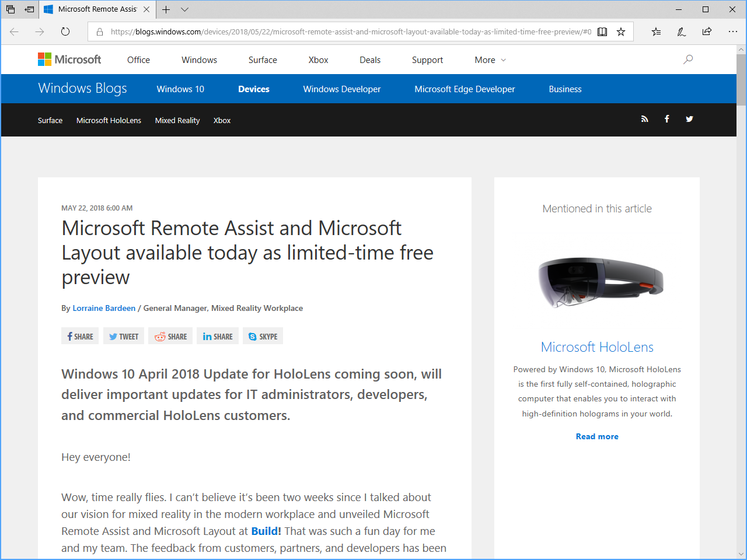
Task: Add notes with the pen icon
Action: pyautogui.click(x=682, y=32)
